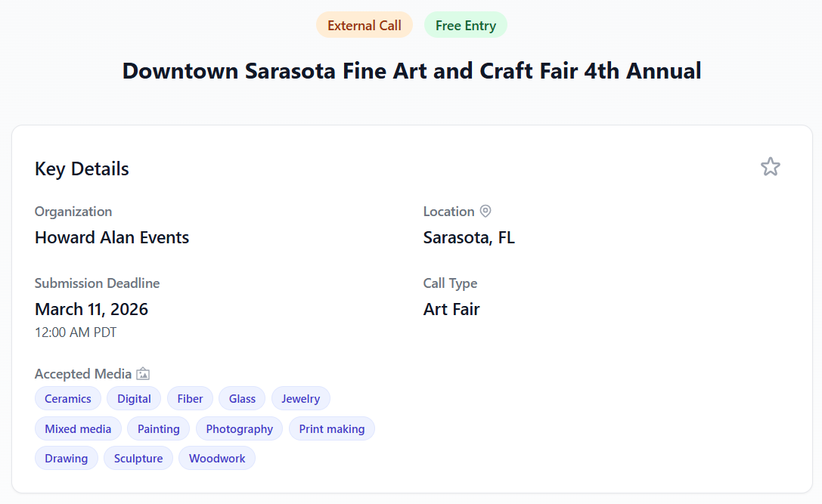This screenshot has width=822, height=504.
Task: Click the Fiber media tag
Action: 190,398
